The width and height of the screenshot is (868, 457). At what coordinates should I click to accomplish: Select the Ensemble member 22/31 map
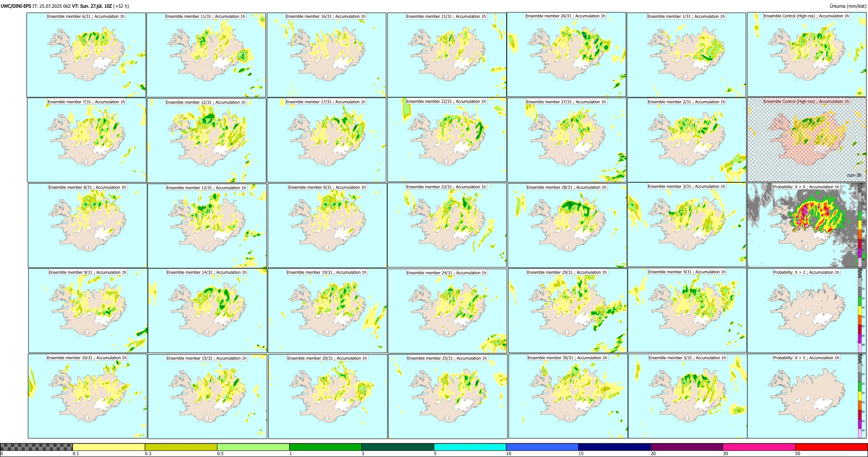[x=447, y=139]
